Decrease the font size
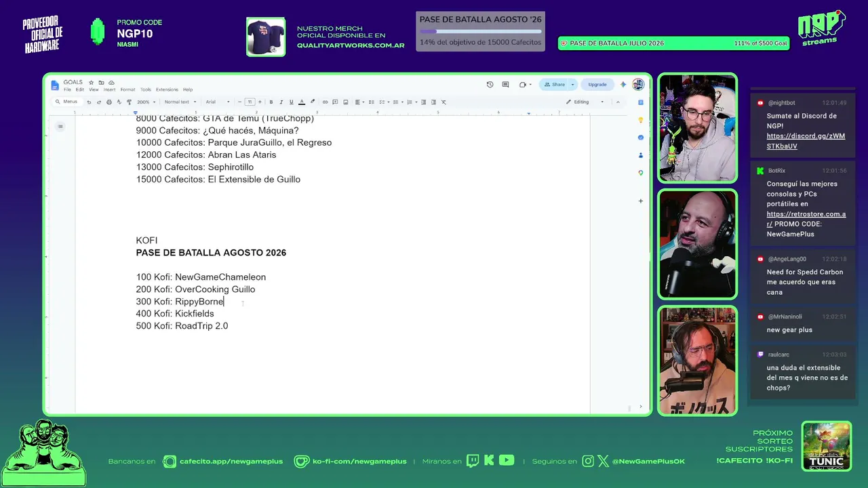Image resolution: width=868 pixels, height=488 pixels. (x=239, y=102)
